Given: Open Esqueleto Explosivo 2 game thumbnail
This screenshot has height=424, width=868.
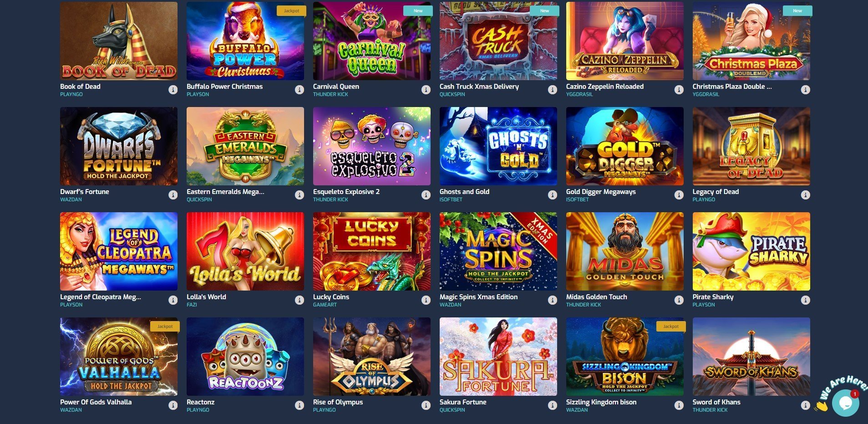Looking at the screenshot, I should click(x=372, y=146).
